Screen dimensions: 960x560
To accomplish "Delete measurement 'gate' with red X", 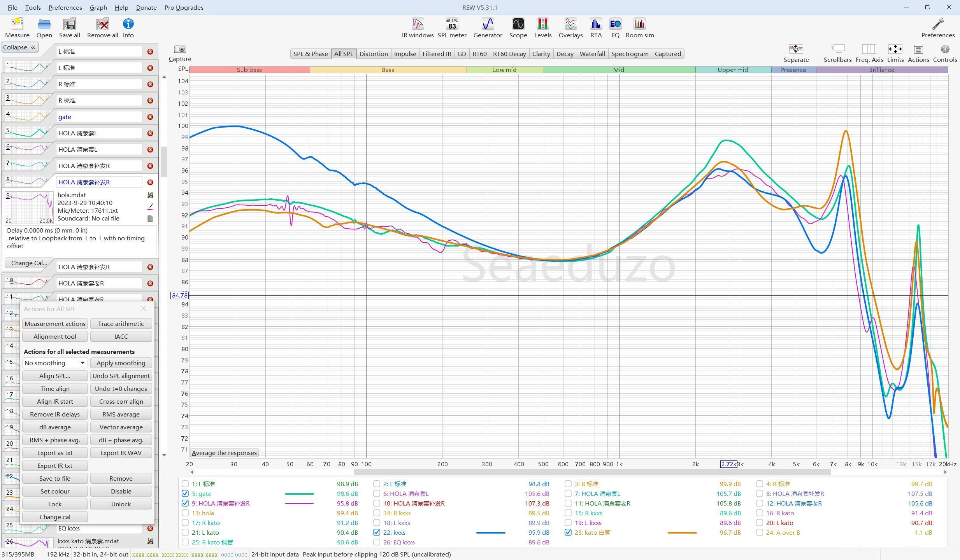I will tap(150, 117).
